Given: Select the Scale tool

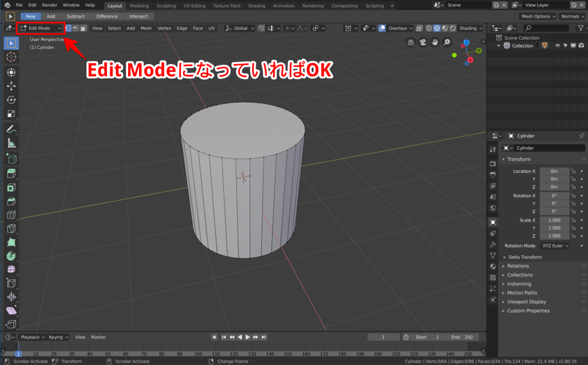Looking at the screenshot, I should tap(11, 114).
